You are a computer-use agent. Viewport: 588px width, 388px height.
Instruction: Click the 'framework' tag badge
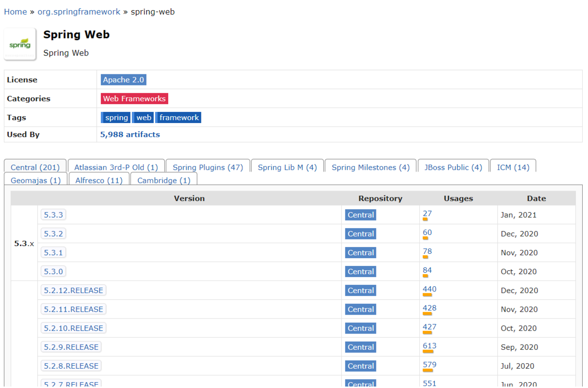(x=178, y=117)
